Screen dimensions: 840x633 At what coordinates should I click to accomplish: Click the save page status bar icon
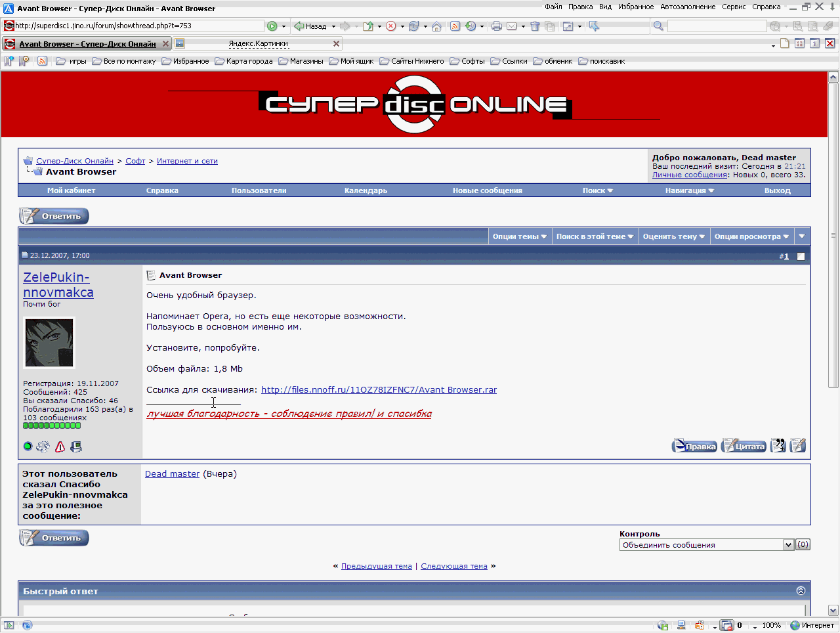coord(663,625)
